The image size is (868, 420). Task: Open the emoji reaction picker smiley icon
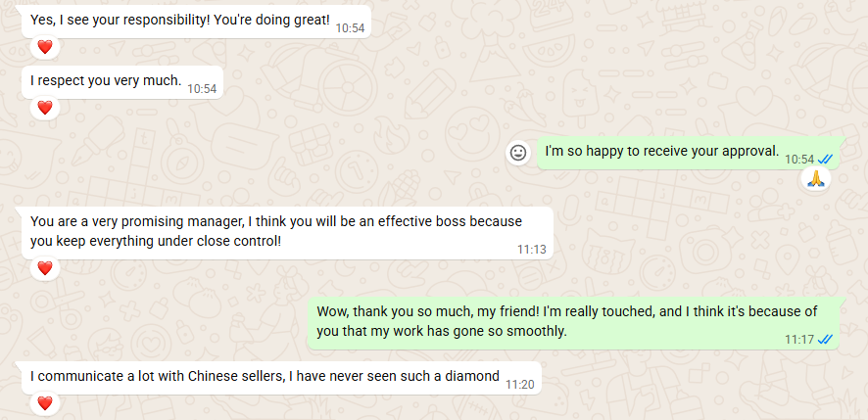coord(518,152)
